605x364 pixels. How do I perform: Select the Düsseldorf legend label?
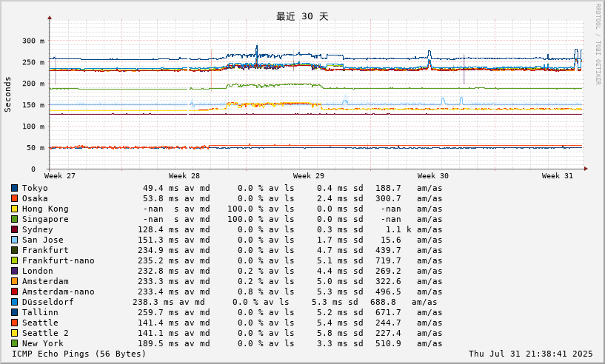click(x=48, y=303)
